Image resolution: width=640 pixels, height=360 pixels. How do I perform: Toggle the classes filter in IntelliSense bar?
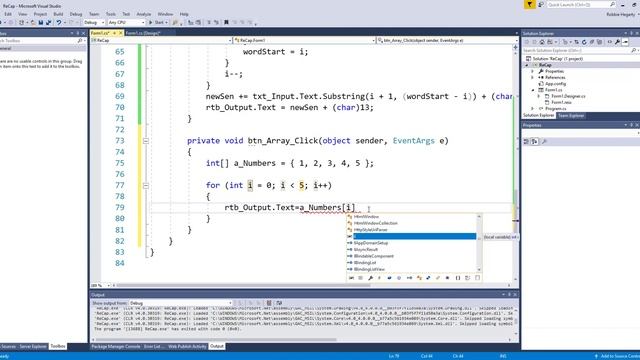click(x=419, y=278)
